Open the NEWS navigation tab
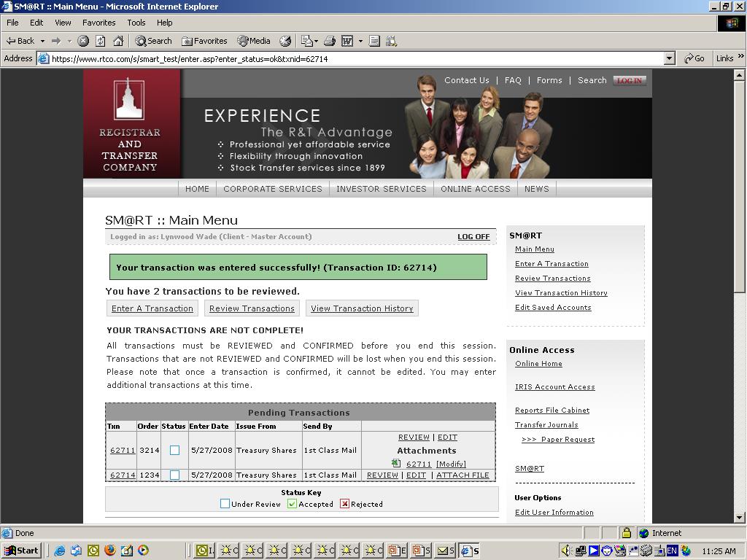The image size is (747, 560). [x=536, y=189]
